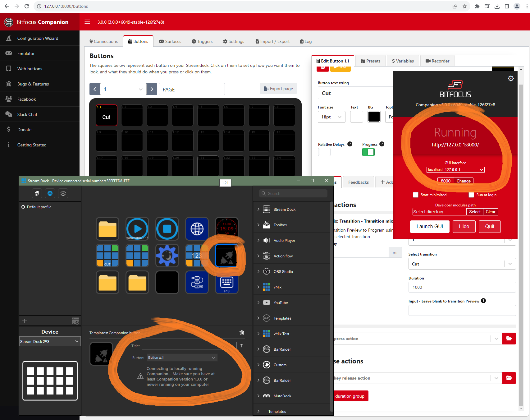
Task: Click the Button text string field
Action: coord(355,93)
